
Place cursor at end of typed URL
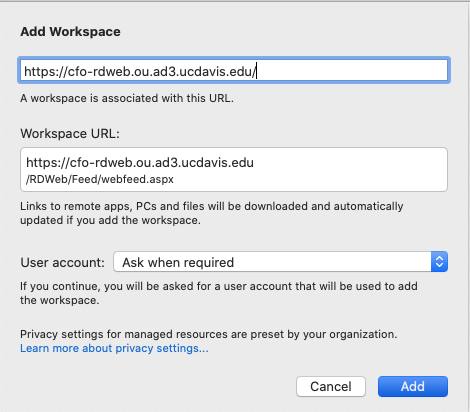point(256,71)
